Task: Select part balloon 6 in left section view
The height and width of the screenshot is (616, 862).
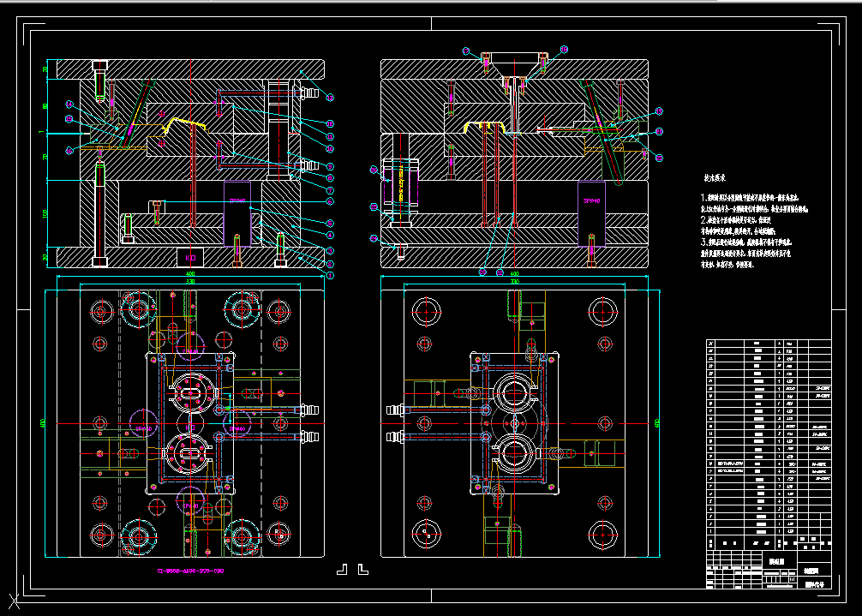Action: click(331, 201)
